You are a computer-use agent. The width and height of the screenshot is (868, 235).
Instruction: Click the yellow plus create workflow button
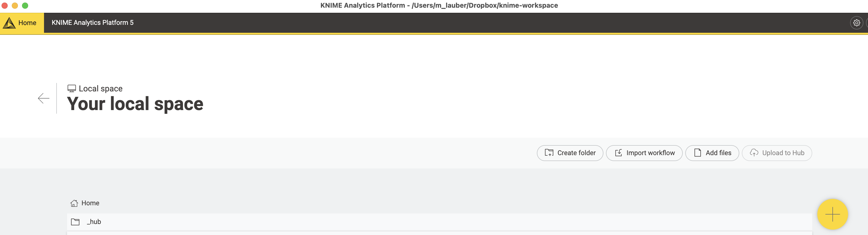pyautogui.click(x=832, y=215)
